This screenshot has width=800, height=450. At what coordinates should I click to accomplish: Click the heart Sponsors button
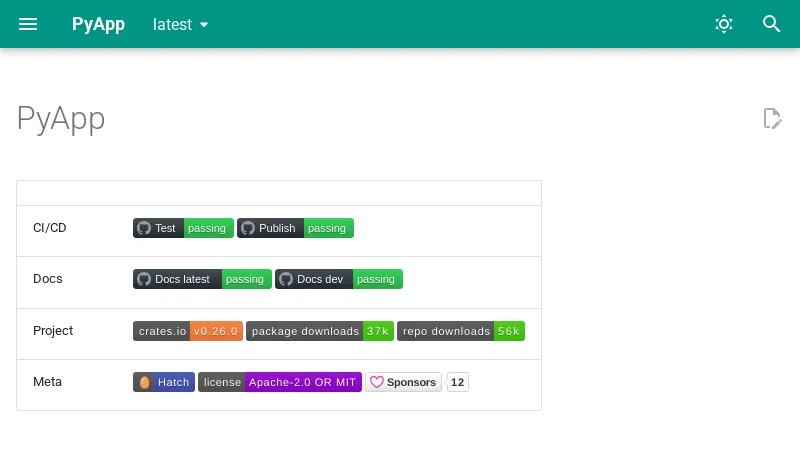(x=403, y=382)
